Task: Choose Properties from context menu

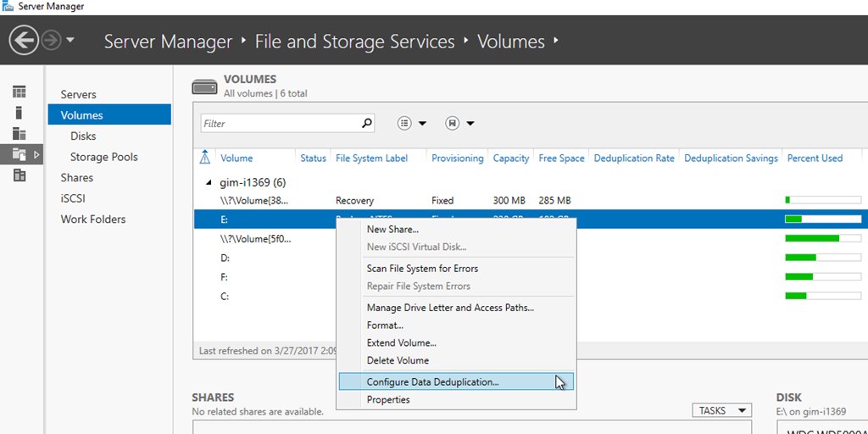Action: (x=456, y=400)
